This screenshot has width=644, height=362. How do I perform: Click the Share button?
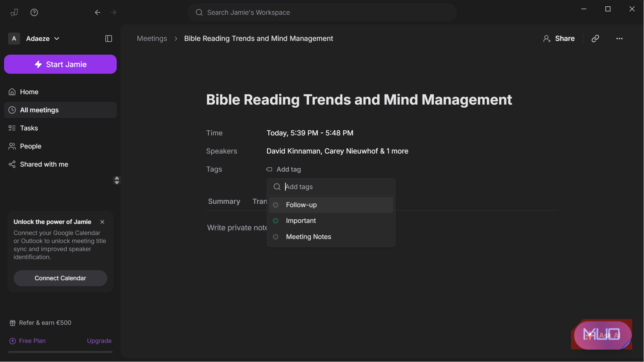(x=559, y=39)
